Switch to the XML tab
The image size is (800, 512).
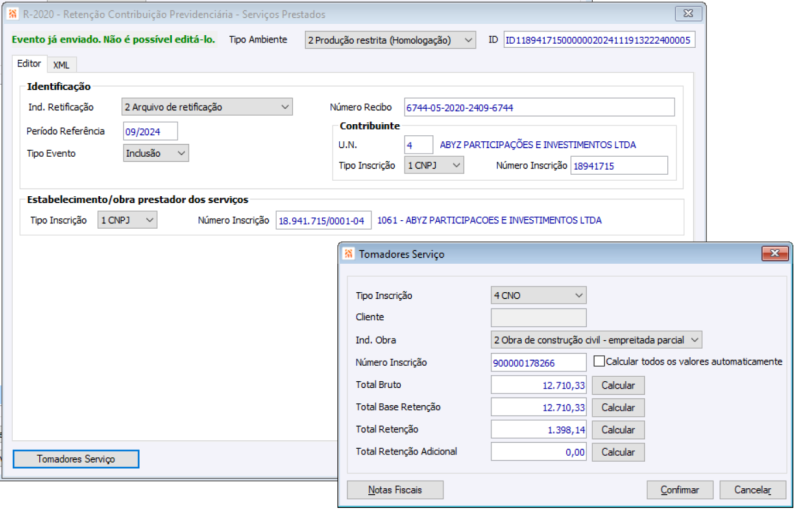(x=61, y=65)
